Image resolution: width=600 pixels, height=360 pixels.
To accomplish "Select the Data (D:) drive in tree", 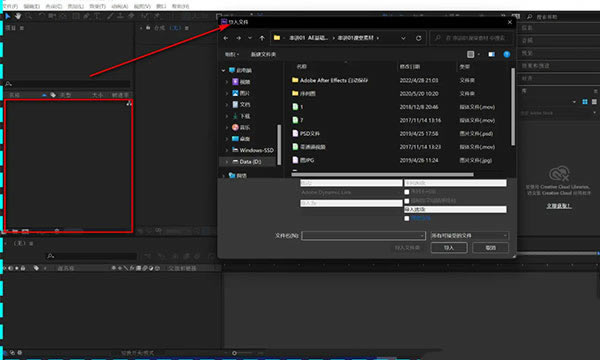I will click(x=247, y=162).
